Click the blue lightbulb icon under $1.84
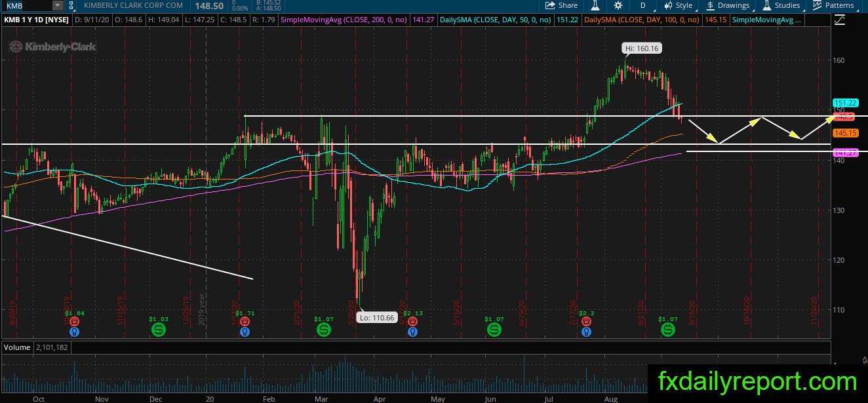 click(74, 332)
